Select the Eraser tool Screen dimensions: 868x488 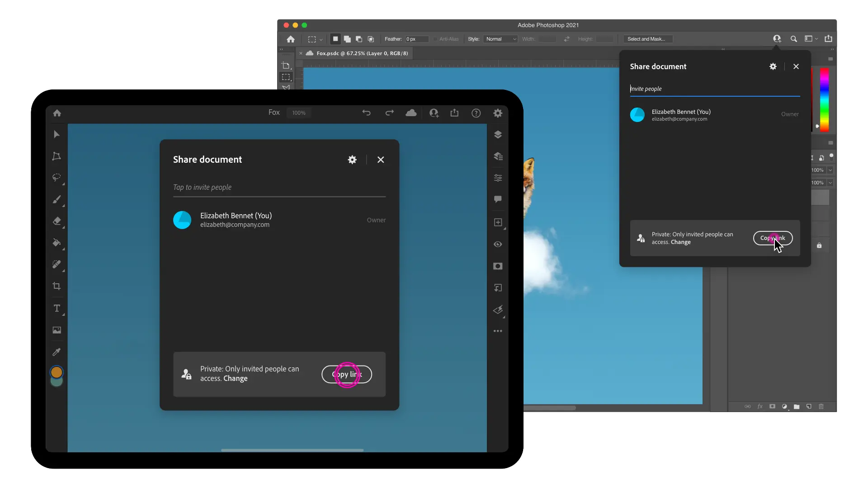tap(57, 221)
